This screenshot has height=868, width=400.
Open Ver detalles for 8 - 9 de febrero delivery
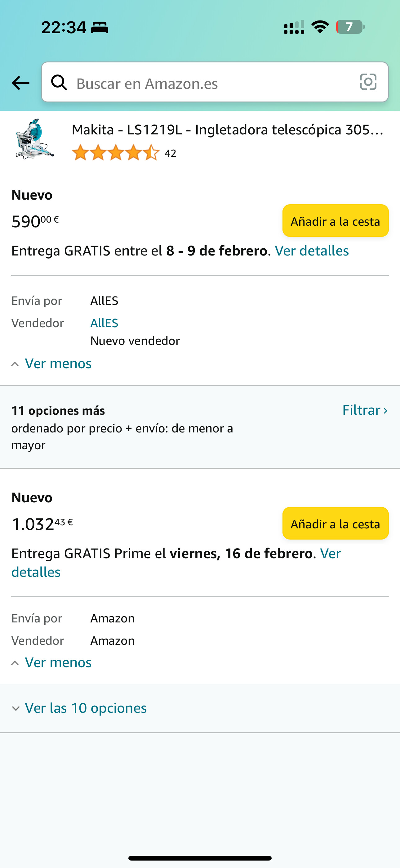tap(312, 251)
